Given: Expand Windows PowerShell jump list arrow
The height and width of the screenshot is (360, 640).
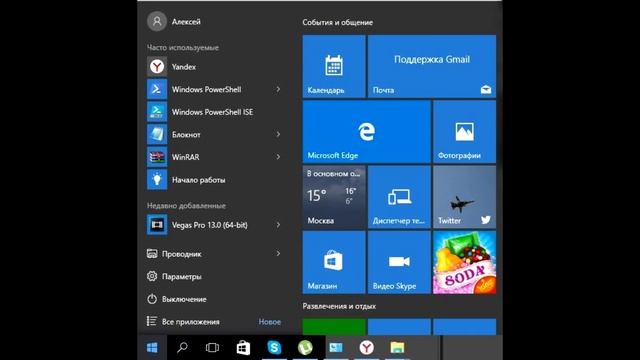Looking at the screenshot, I should click(x=278, y=89).
